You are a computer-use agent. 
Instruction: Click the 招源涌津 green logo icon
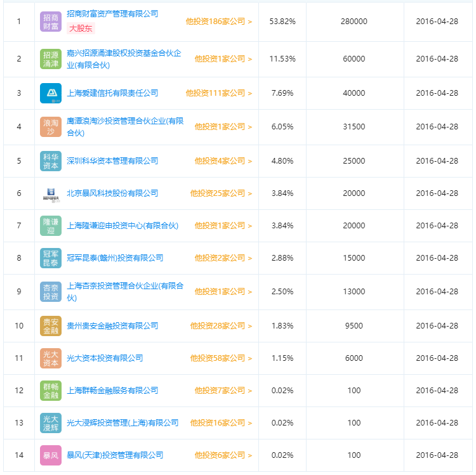click(51, 59)
